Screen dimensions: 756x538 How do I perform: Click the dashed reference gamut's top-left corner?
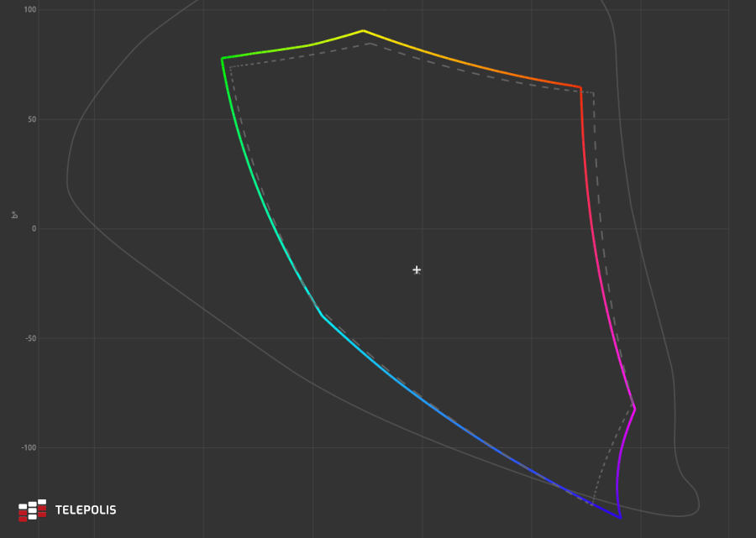pos(229,66)
